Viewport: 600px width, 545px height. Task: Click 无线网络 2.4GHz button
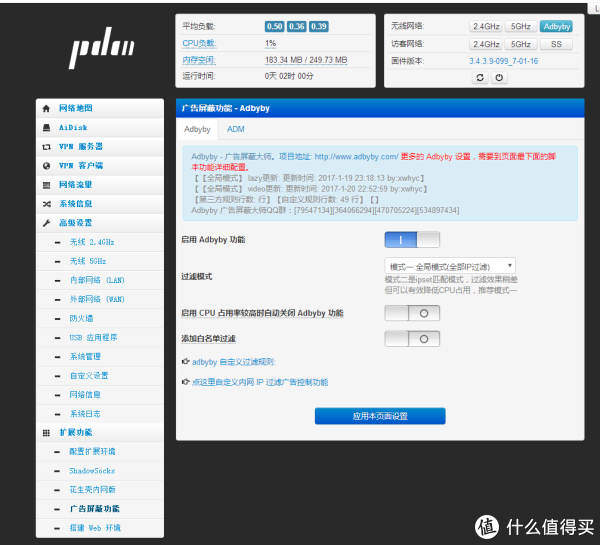click(x=486, y=26)
